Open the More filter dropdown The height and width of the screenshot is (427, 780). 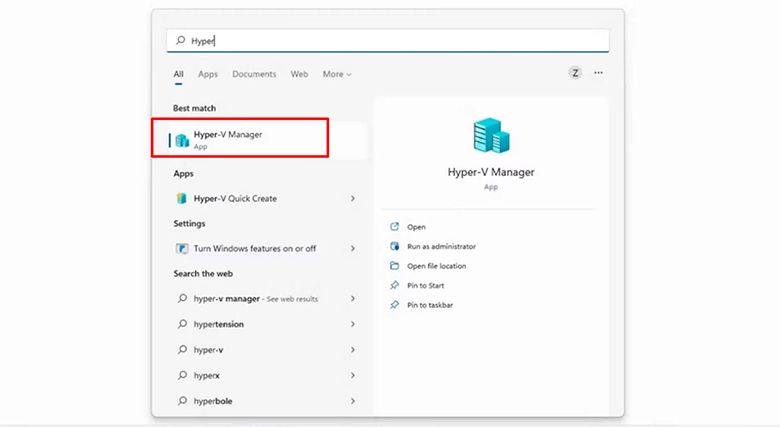[337, 74]
